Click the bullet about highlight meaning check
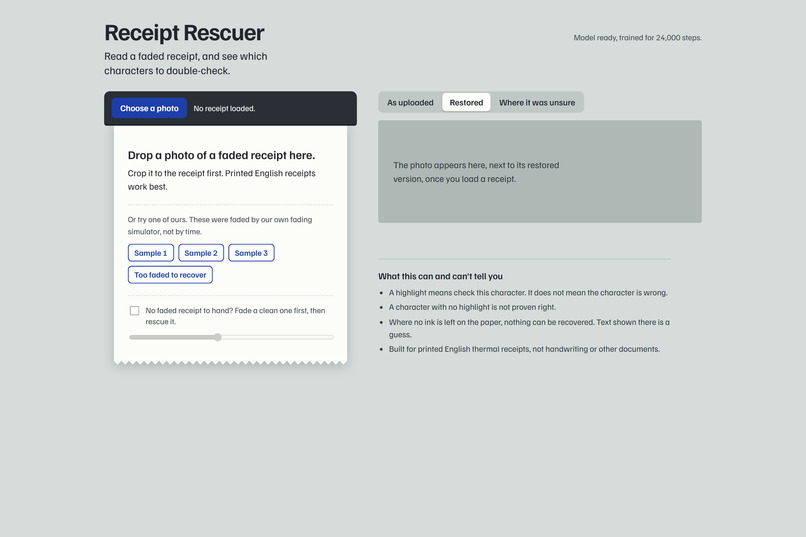 (528, 292)
